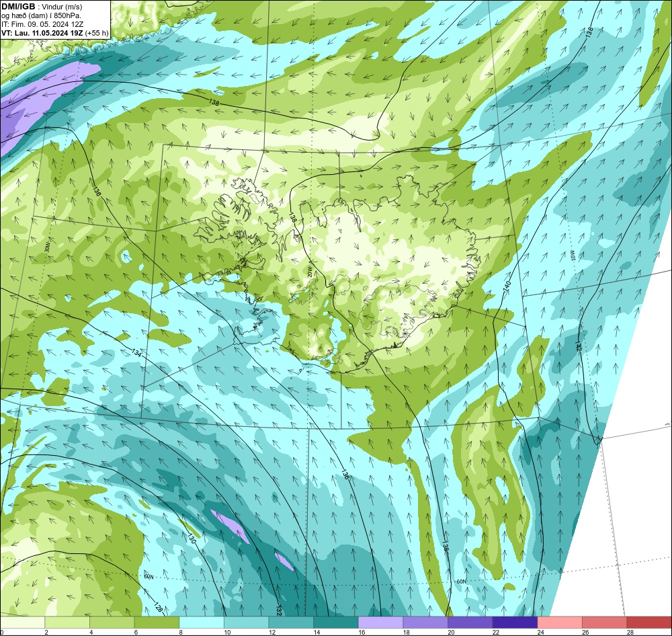Click the 4–6 m/s green legend swatch
The height and width of the screenshot is (636, 672).
pos(112,623)
